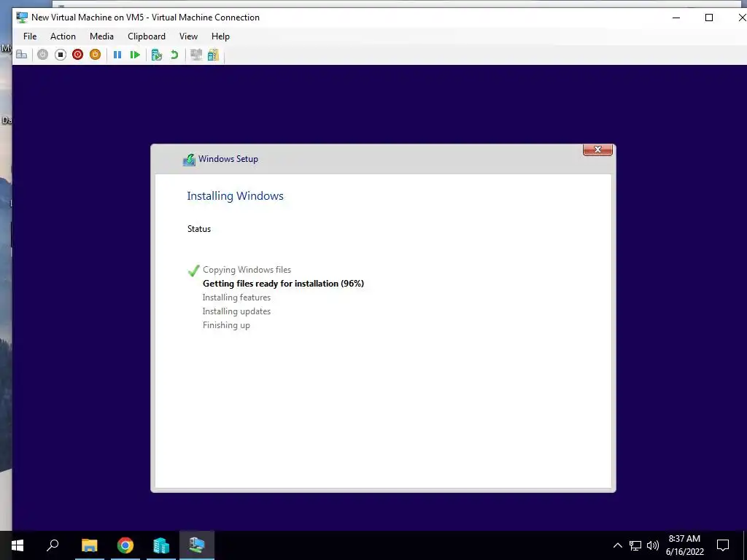The image size is (747, 560).
Task: Show hidden system tray icons
Action: coord(617,545)
